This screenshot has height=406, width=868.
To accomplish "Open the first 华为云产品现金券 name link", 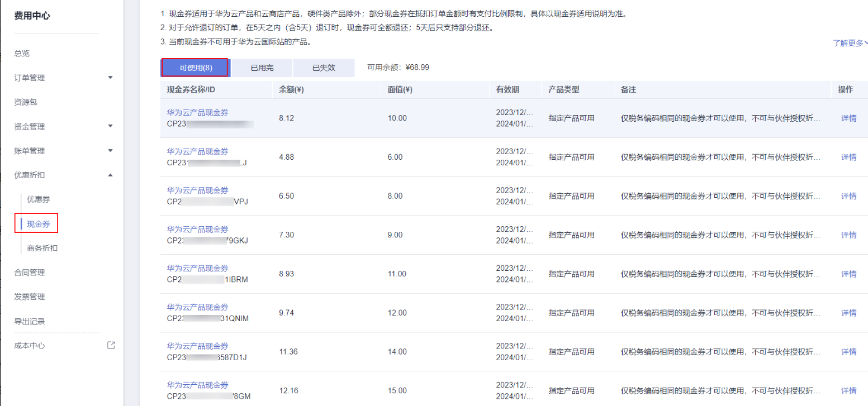I will (x=197, y=112).
